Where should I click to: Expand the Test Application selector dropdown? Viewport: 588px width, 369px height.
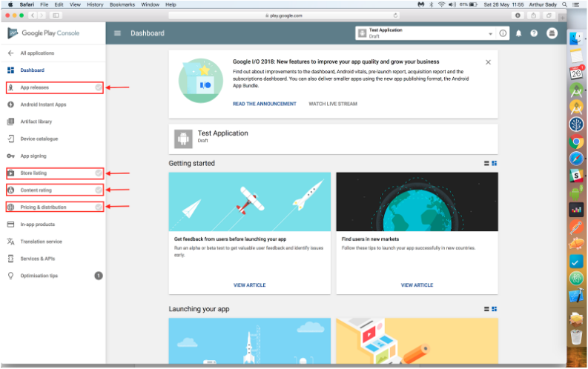pyautogui.click(x=490, y=34)
